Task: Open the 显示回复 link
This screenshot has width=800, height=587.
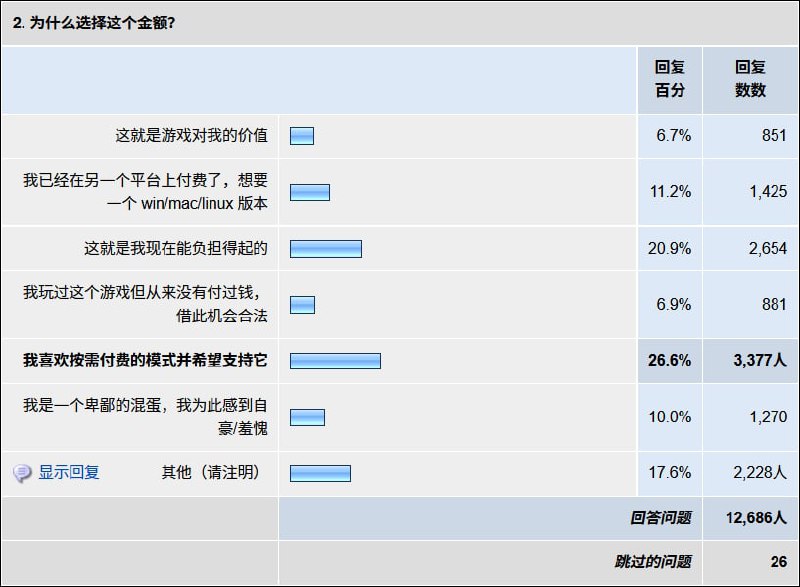Action: pyautogui.click(x=69, y=473)
